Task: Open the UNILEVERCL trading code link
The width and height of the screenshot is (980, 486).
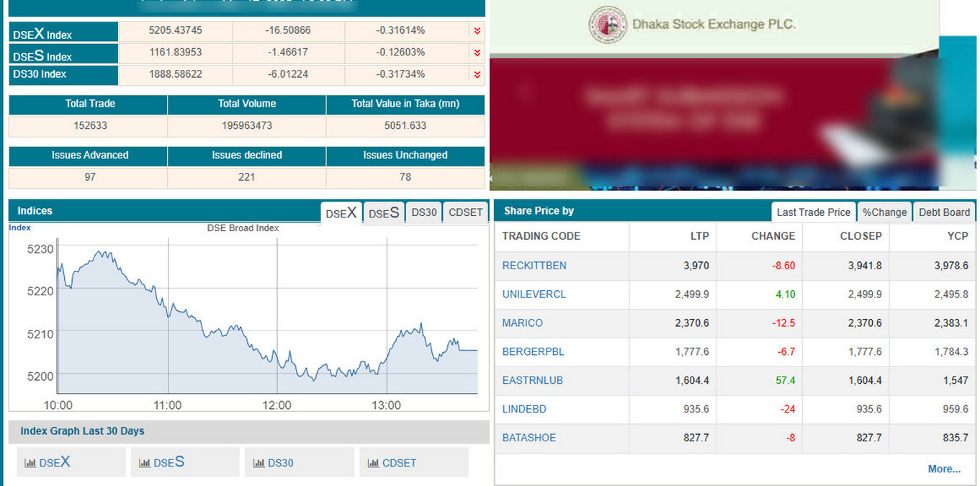Action: [x=534, y=294]
